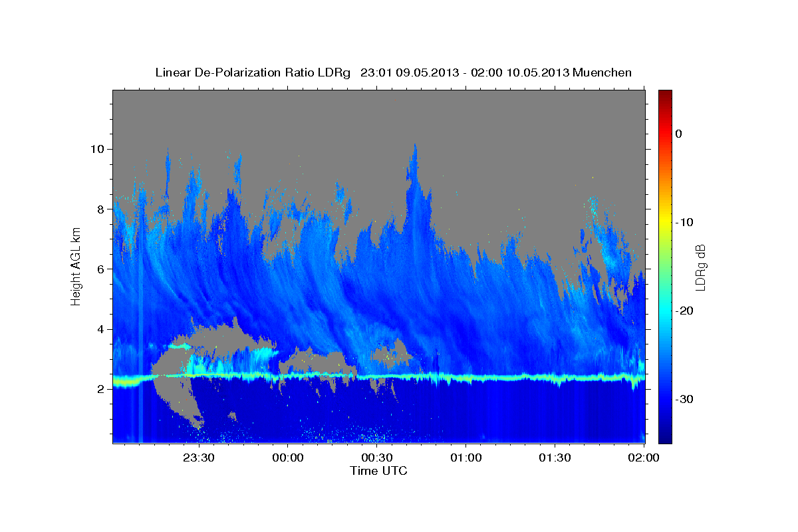The height and width of the screenshot is (532, 798).
Task: Select the '00:00' time tick label
Action: click(288, 458)
